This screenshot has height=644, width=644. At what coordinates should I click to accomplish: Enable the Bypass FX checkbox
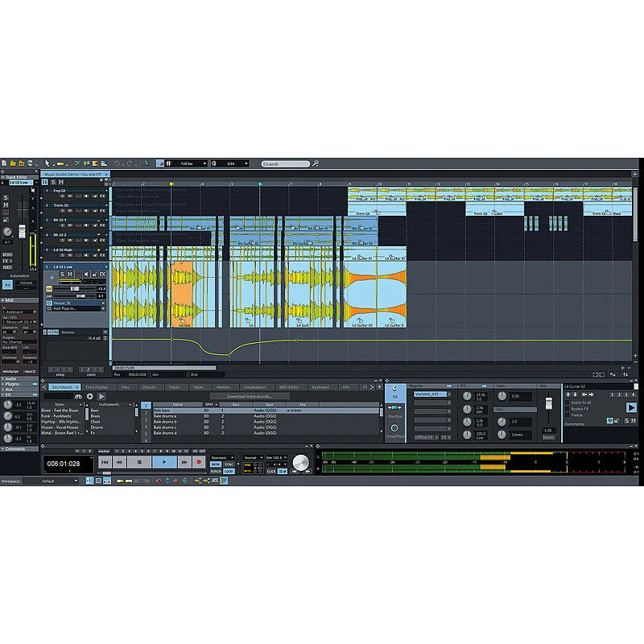point(567,407)
